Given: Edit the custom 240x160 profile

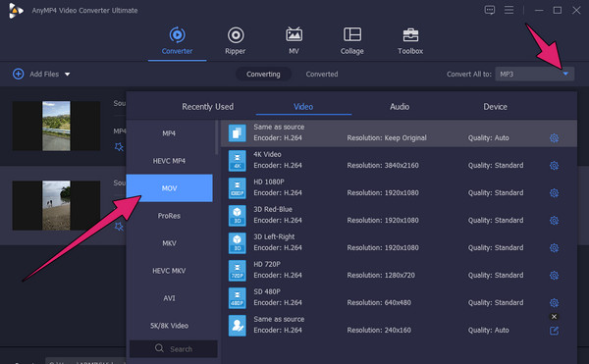Looking at the screenshot, I should pos(554,331).
